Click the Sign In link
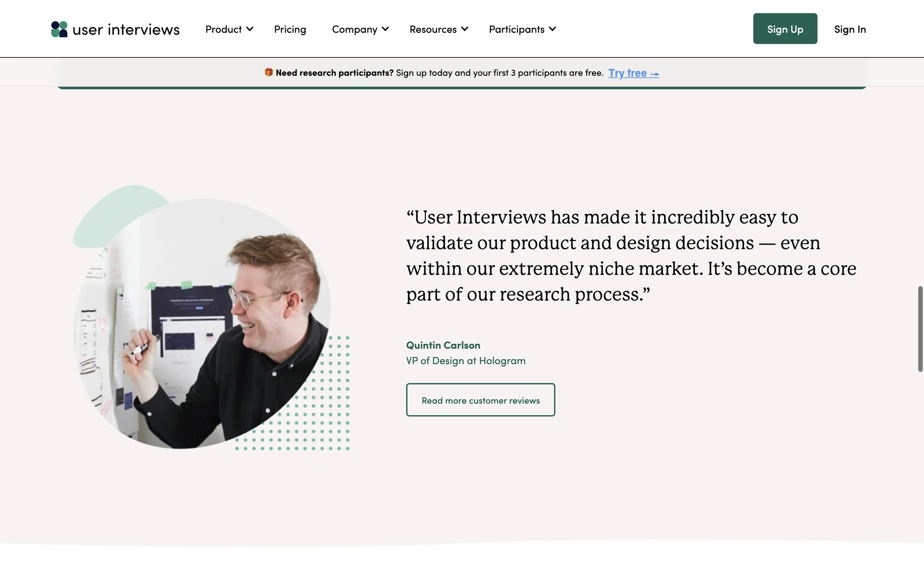The height and width of the screenshot is (578, 924). 849,29
